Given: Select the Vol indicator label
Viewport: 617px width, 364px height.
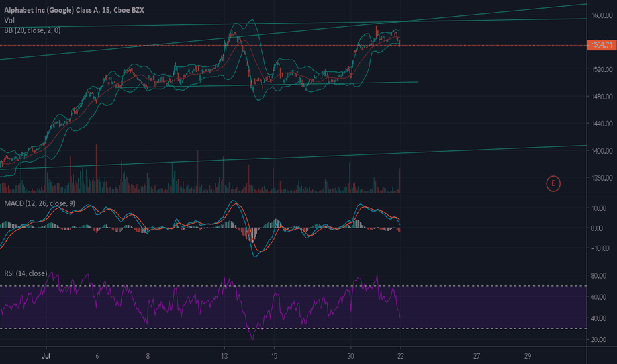Looking at the screenshot, I should (9, 20).
